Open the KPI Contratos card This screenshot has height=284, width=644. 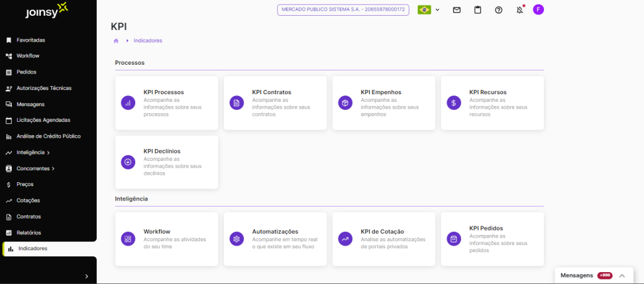tap(275, 103)
